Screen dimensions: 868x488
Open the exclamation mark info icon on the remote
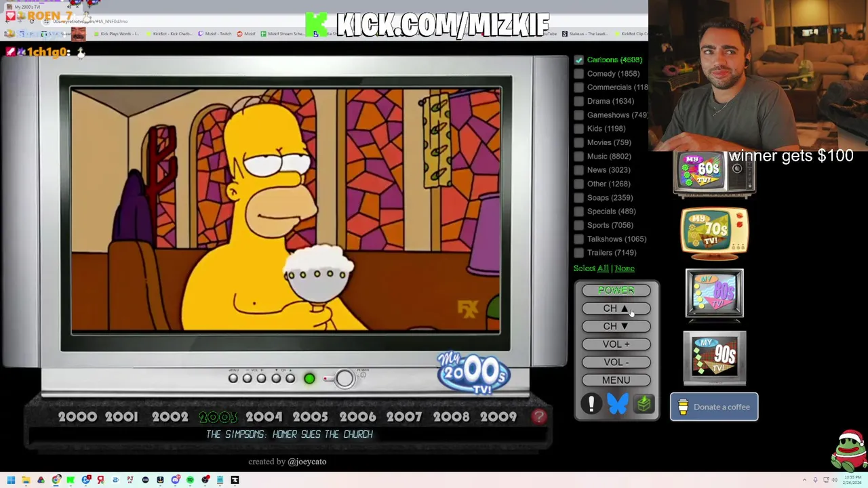click(x=591, y=404)
